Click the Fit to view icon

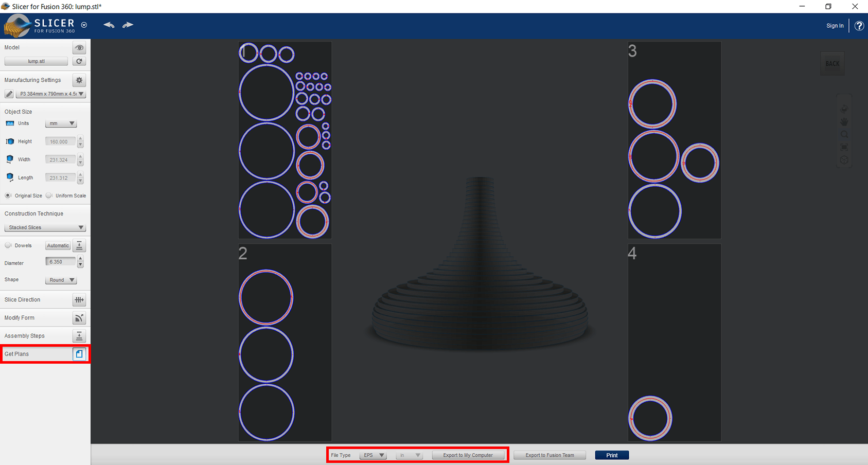844,148
